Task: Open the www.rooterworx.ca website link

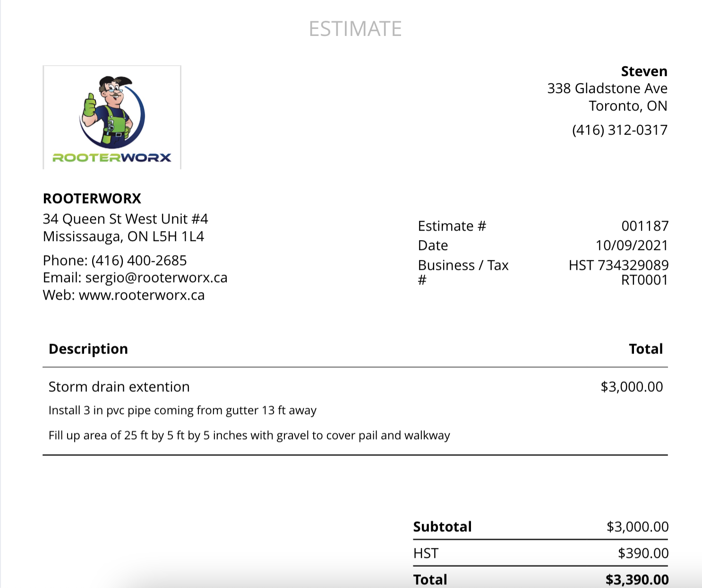Action: pos(141,295)
